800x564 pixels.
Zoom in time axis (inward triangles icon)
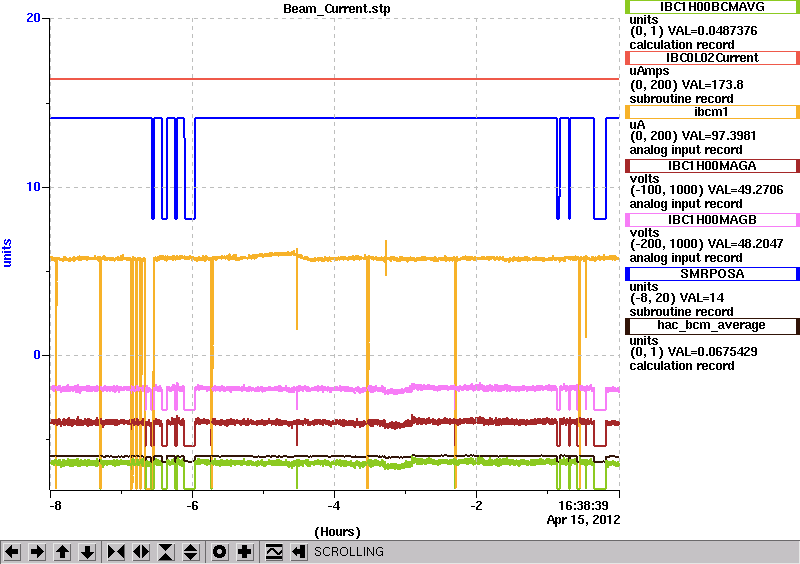(116, 552)
